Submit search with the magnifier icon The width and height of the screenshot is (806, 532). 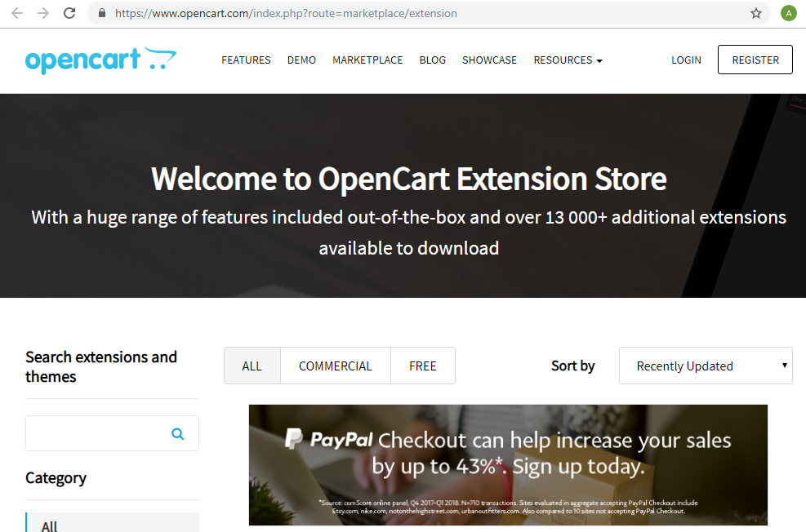[178, 434]
